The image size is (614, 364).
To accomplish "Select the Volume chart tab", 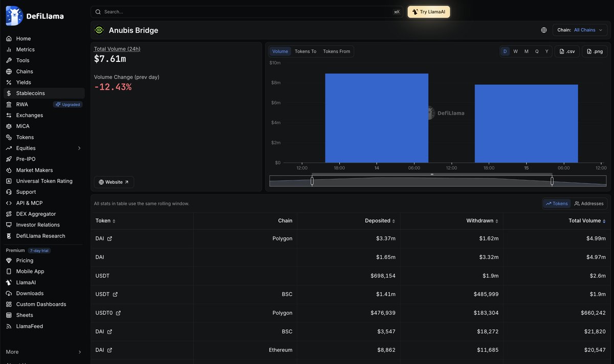I will 280,51.
